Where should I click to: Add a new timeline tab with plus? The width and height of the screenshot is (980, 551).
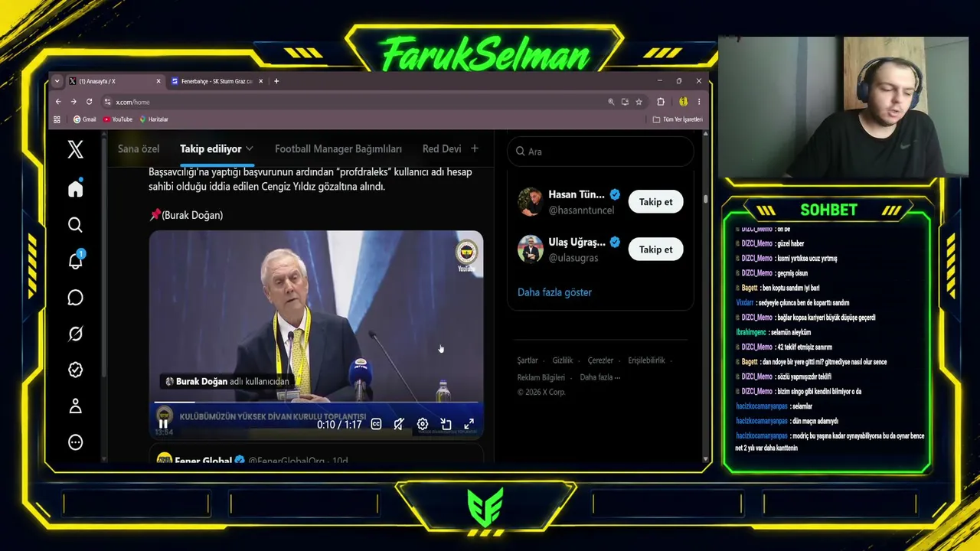coord(475,148)
